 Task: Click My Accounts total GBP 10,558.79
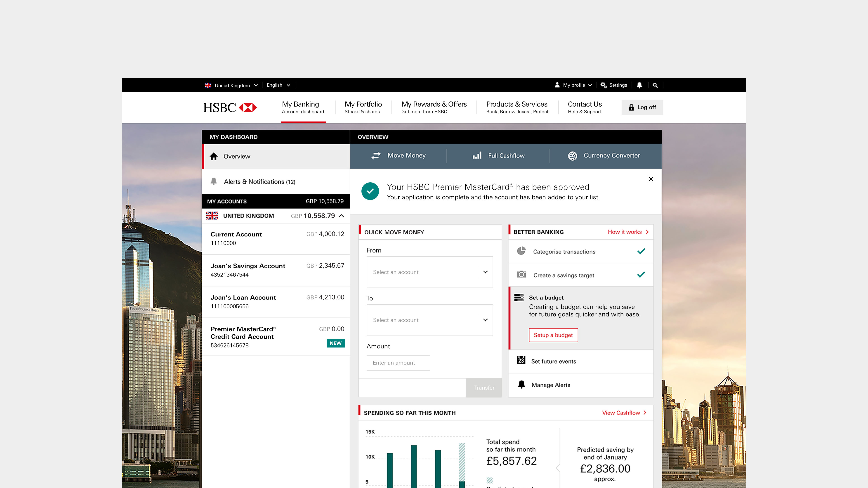(x=325, y=201)
